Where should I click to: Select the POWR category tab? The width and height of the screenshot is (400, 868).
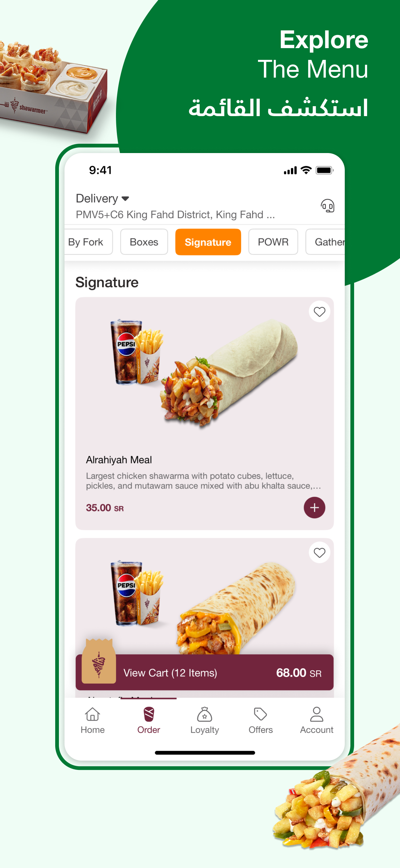coord(273,242)
